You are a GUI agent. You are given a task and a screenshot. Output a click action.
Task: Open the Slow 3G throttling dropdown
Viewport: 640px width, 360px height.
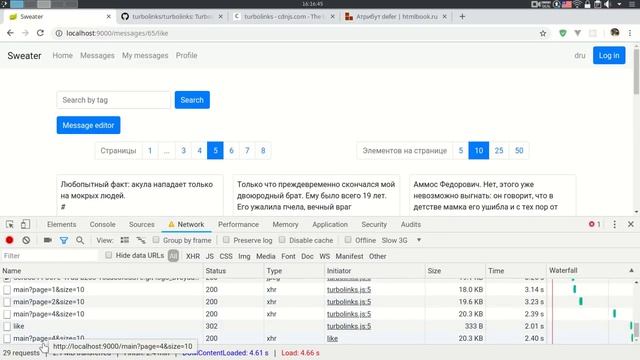tap(401, 240)
